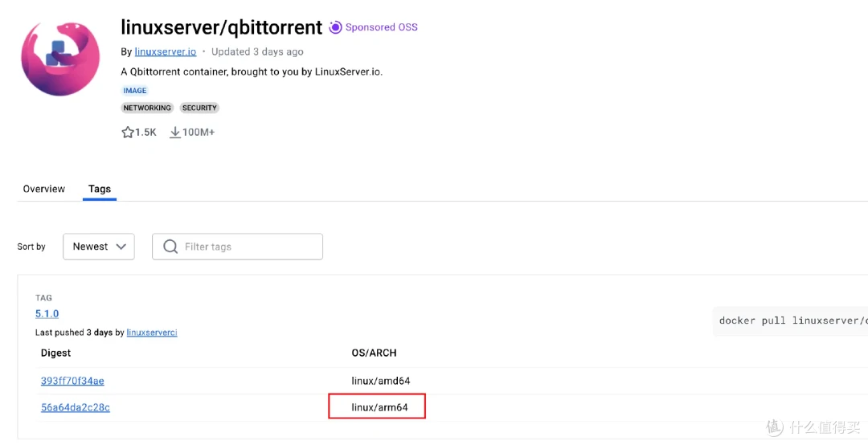Click the star rating icon

pyautogui.click(x=127, y=132)
